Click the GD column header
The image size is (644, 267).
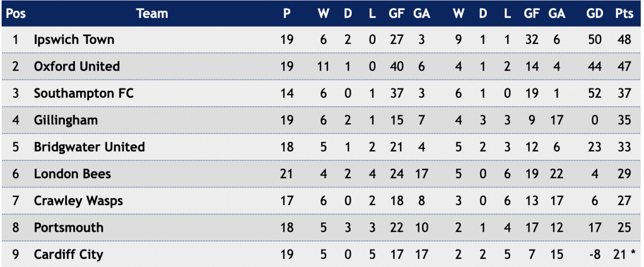pyautogui.click(x=594, y=14)
